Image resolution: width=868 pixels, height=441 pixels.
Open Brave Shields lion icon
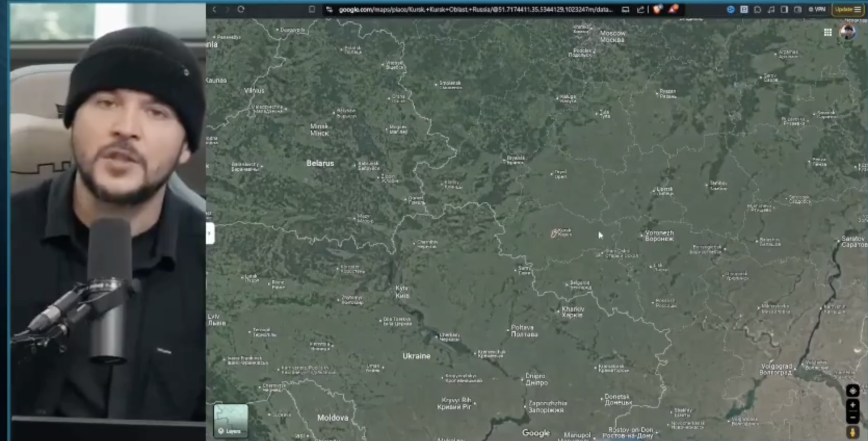658,9
